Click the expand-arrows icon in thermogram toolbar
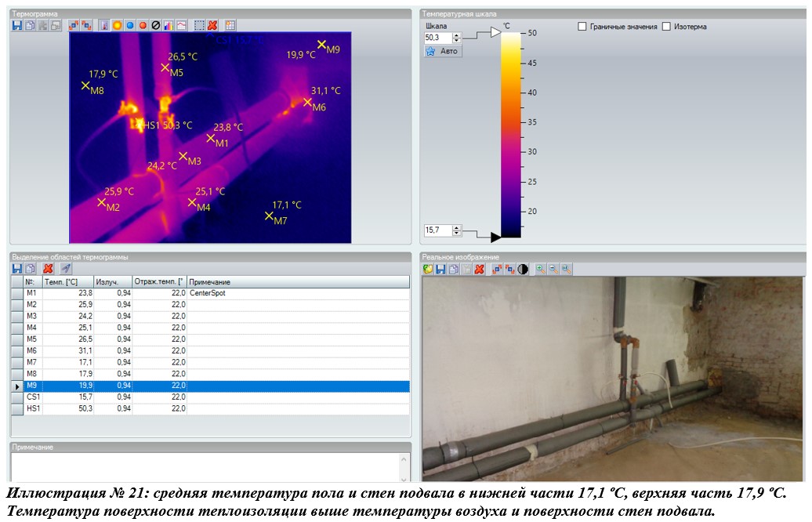The height and width of the screenshot is (522, 812). click(x=74, y=25)
